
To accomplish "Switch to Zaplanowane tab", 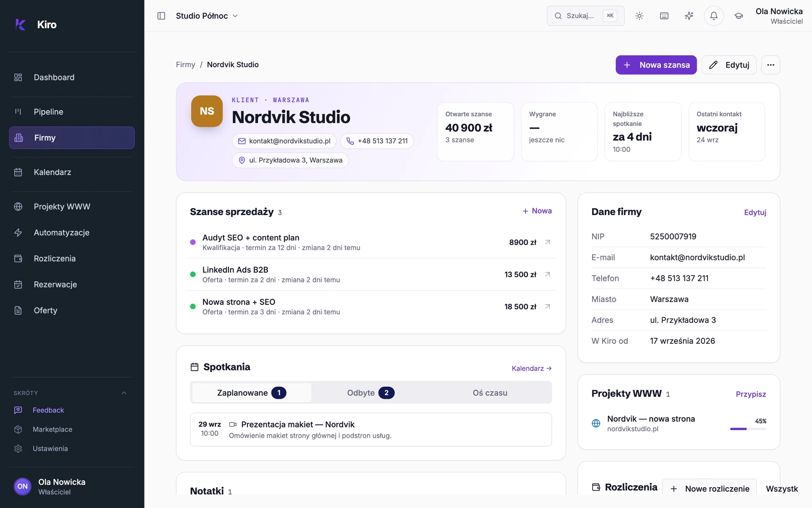I will (x=251, y=393).
